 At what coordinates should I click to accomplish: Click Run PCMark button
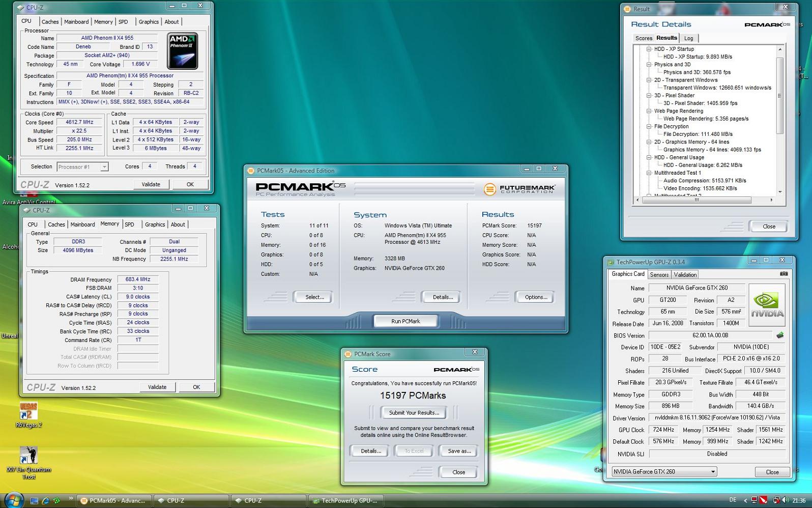(x=405, y=321)
